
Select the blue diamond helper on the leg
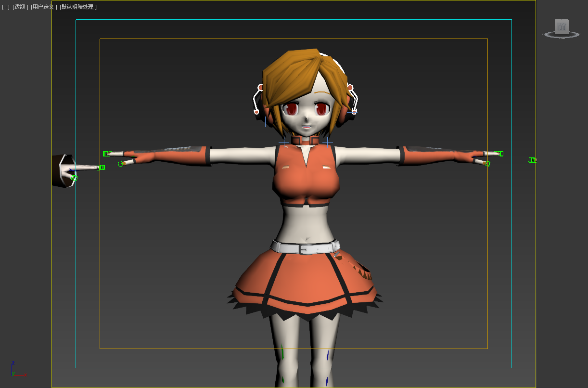[328, 356]
